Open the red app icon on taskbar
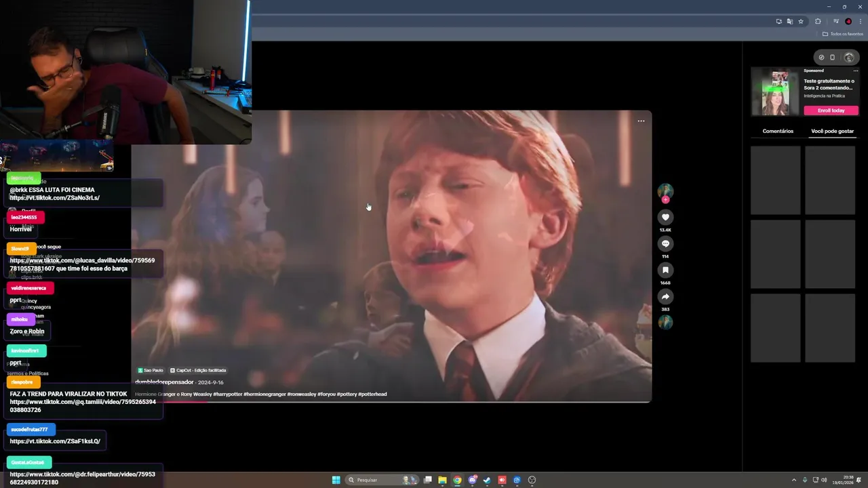This screenshot has height=488, width=868. click(x=502, y=480)
